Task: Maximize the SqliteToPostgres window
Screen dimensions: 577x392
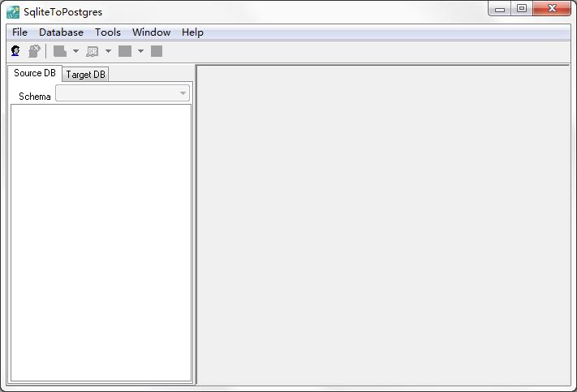Action: tap(522, 9)
